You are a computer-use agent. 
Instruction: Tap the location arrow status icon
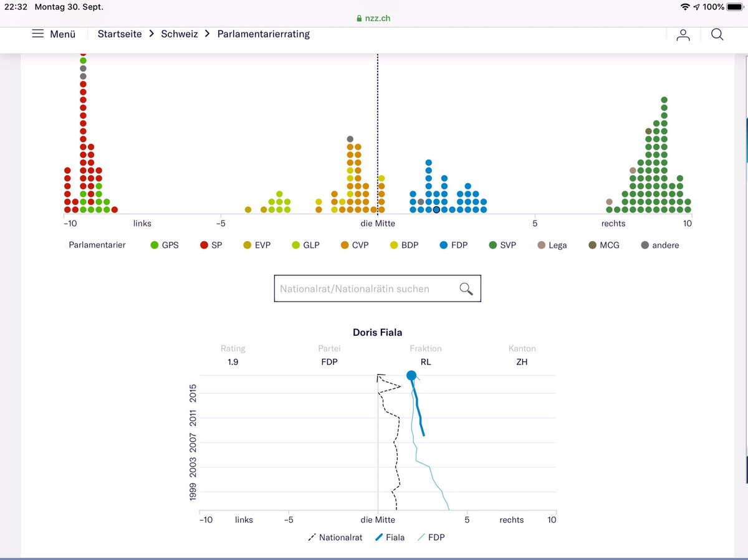[696, 7]
